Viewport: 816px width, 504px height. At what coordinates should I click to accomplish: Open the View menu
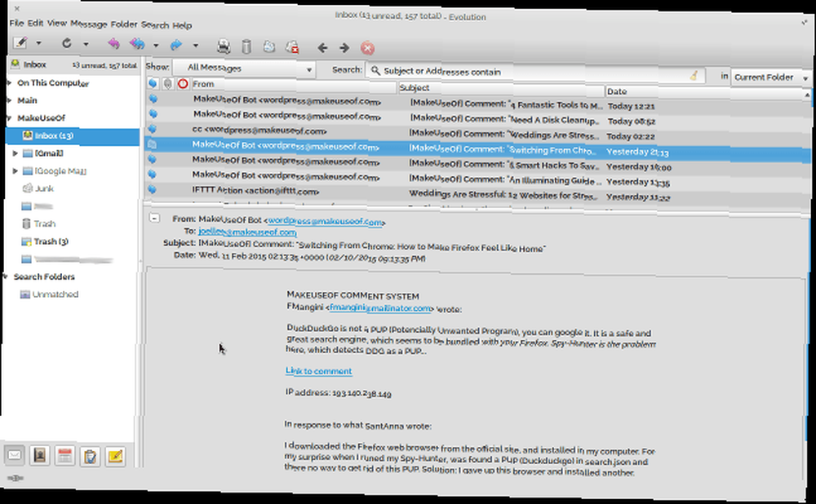[x=57, y=24]
